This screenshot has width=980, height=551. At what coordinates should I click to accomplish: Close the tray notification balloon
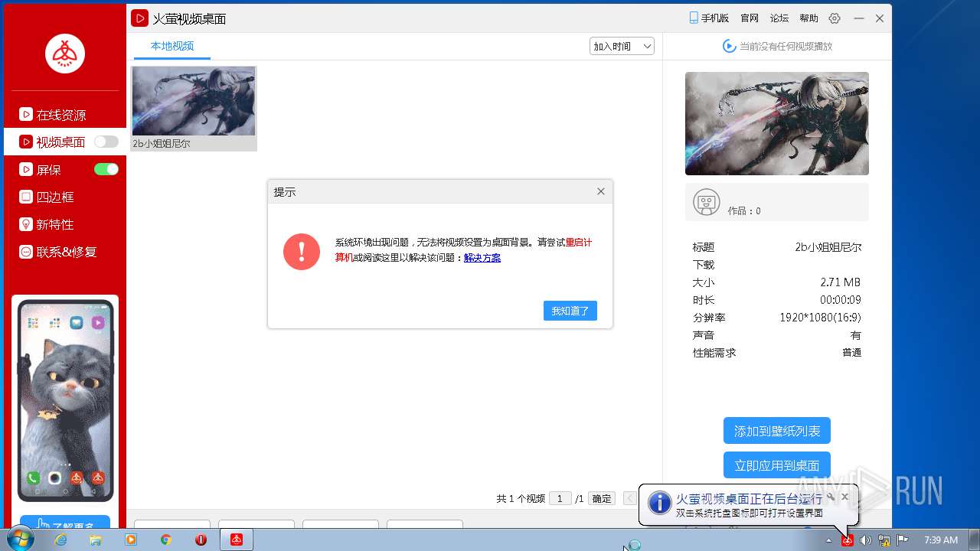tap(844, 497)
